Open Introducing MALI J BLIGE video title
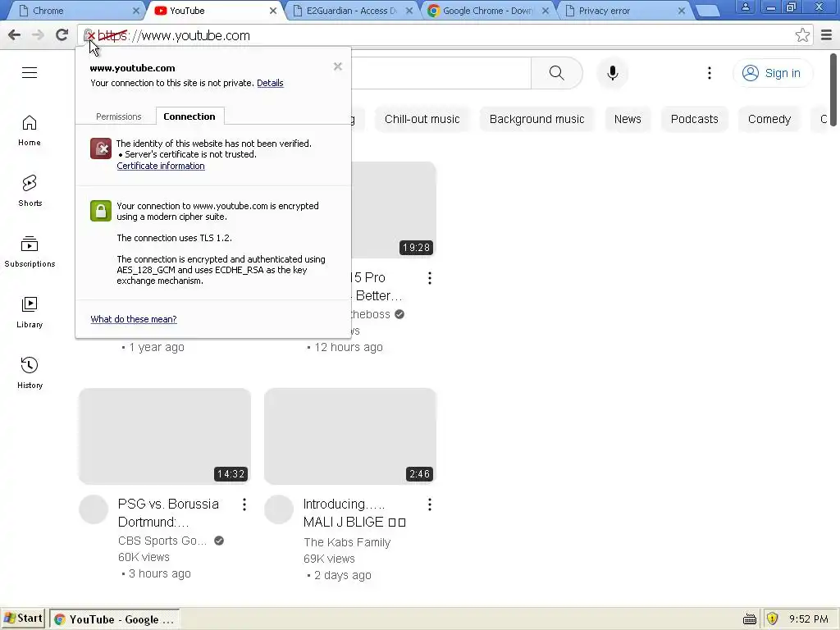The width and height of the screenshot is (840, 630). pyautogui.click(x=354, y=514)
